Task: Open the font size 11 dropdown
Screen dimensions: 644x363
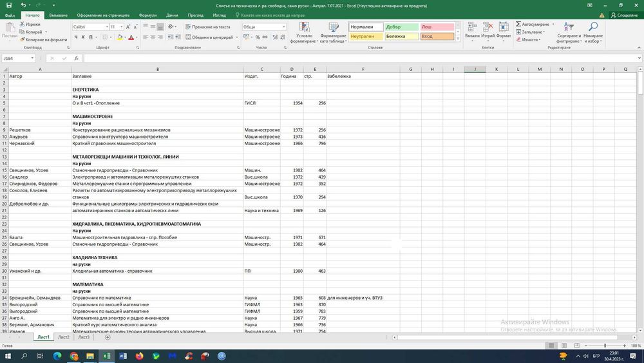Action: [121, 26]
